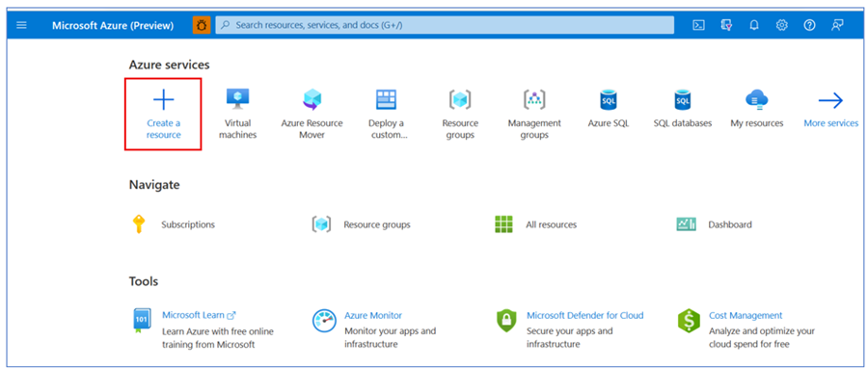Click the Subscriptions label under Navigate
Viewport: 868px width, 368px height.
pos(188,224)
